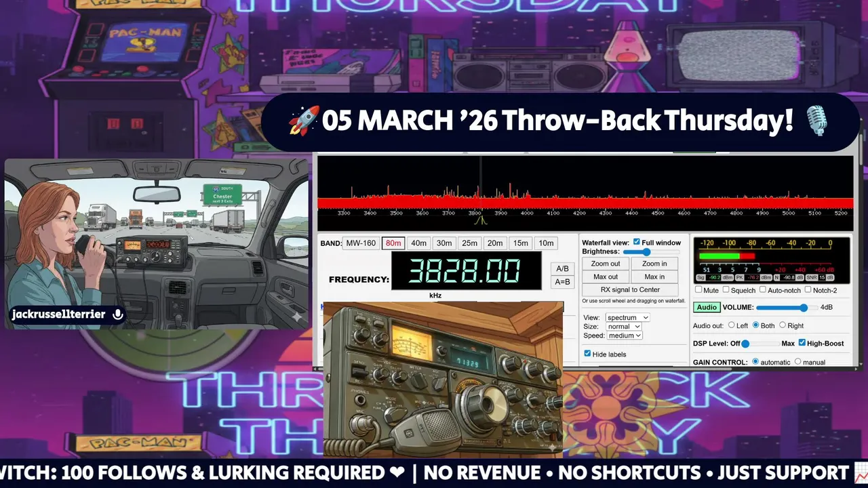This screenshot has width=868, height=488.
Task: Switch to the 30m band
Action: click(444, 243)
